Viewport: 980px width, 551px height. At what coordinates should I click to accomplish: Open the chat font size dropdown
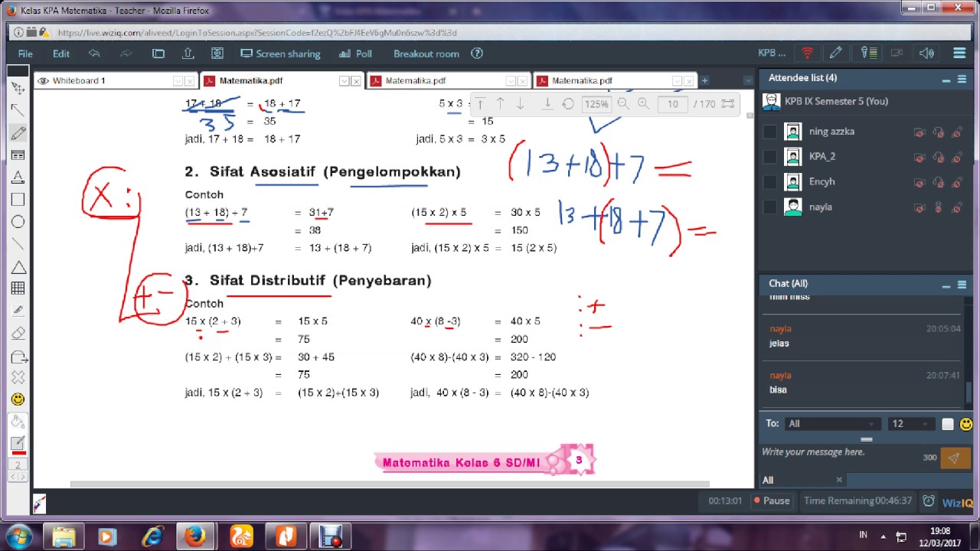click(911, 423)
